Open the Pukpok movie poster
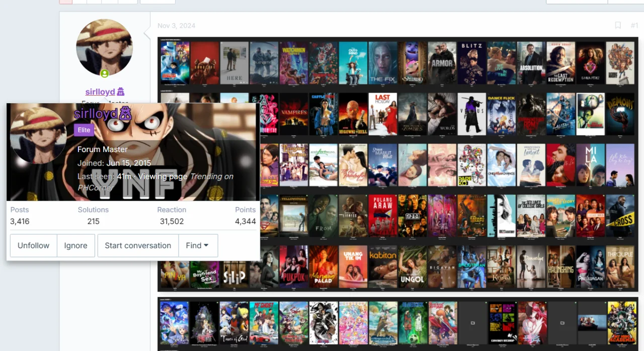The image size is (644, 351). point(294,267)
